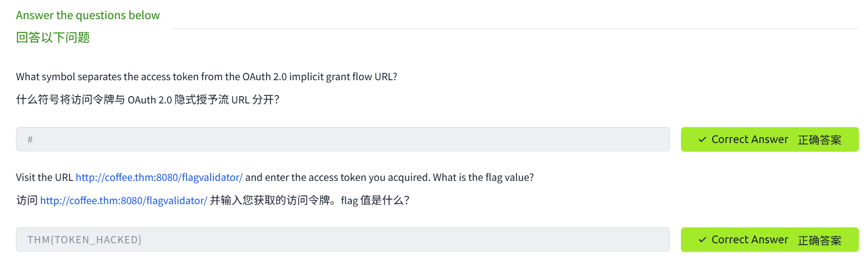The width and height of the screenshot is (868, 267).
Task: Select the English OAuth implicit grant question text
Action: coord(206,77)
